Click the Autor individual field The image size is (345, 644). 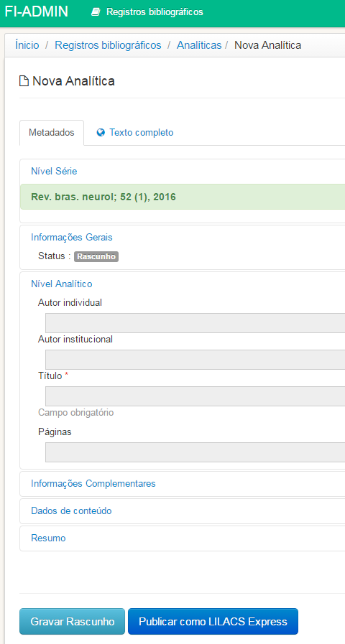[x=195, y=323]
